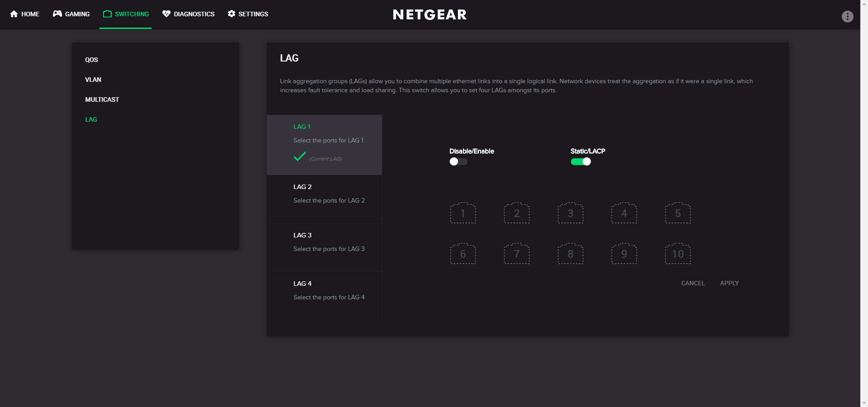Select the LAG 3 group

[325, 247]
